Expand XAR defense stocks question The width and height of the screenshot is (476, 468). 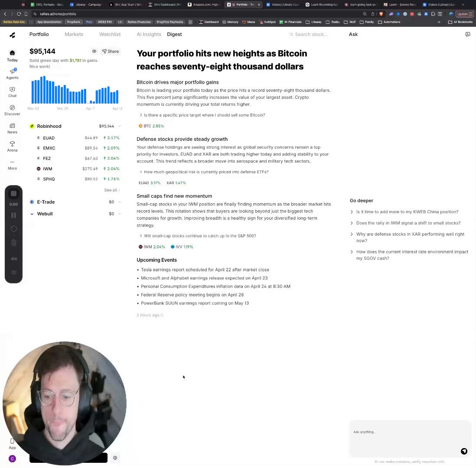[x=407, y=237]
